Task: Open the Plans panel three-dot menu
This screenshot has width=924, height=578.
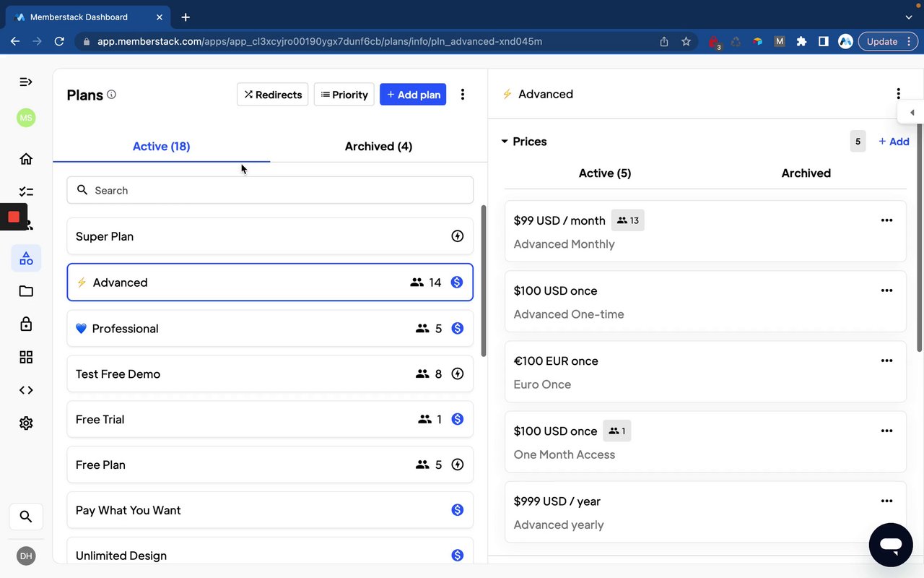Action: [463, 95]
